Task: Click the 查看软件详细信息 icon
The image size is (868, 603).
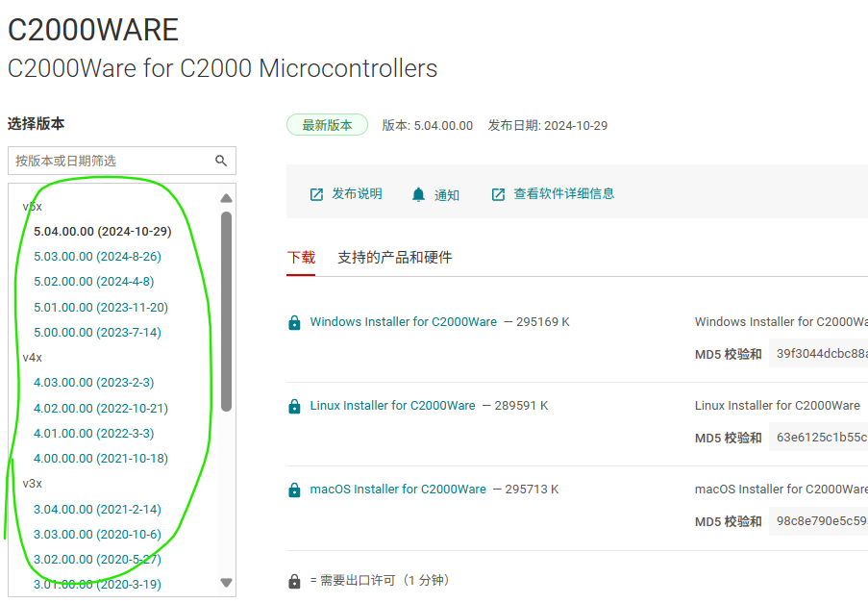Action: pos(498,193)
